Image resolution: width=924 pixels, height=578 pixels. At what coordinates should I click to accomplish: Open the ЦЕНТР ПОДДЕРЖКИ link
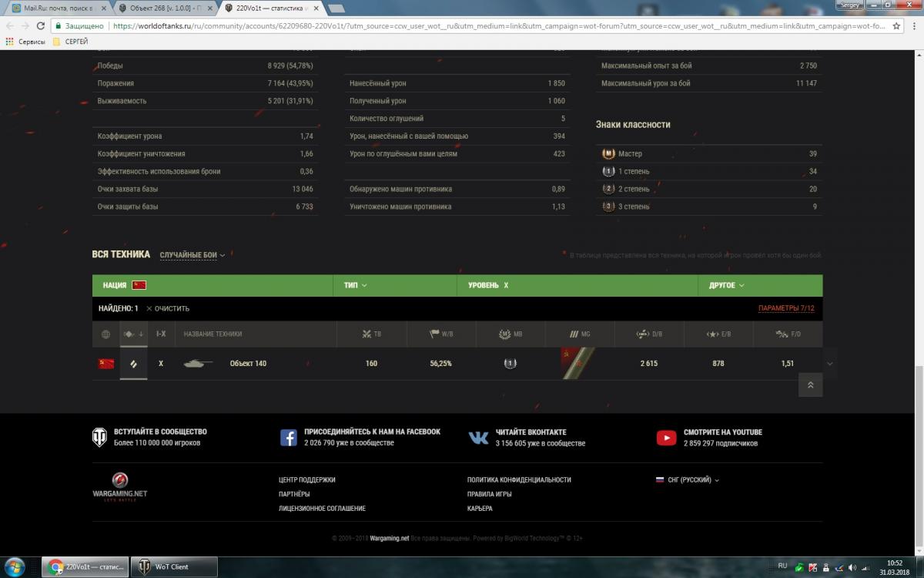coord(307,479)
